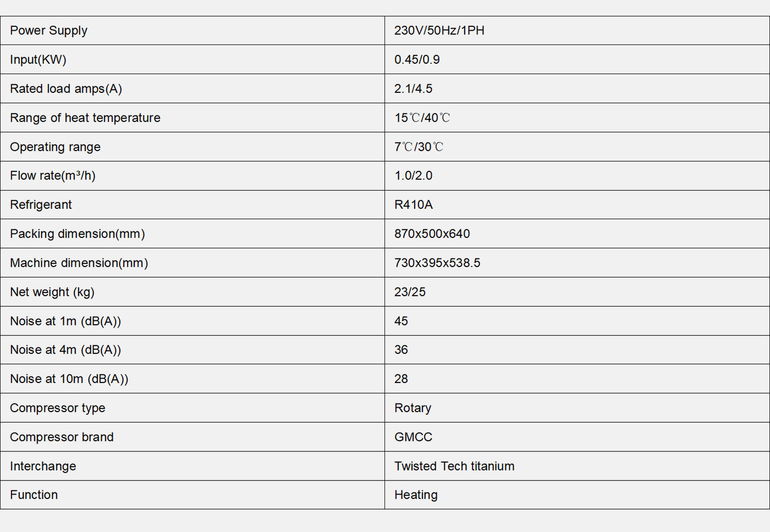Select the Heating function value
The width and height of the screenshot is (770, 532).
tap(416, 495)
